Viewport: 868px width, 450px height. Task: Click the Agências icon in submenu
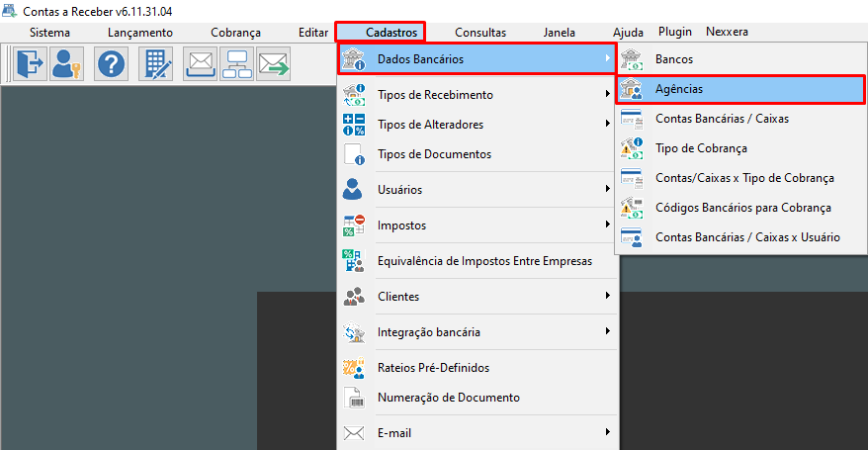[632, 89]
